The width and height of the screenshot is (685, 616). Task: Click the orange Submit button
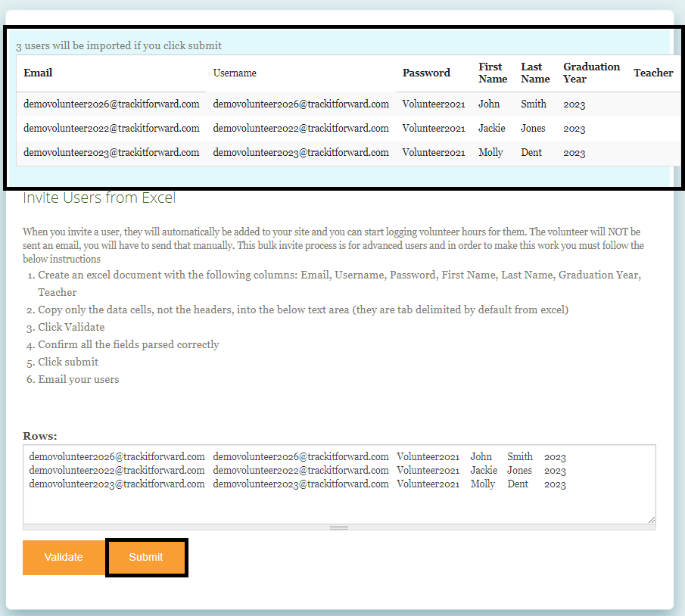(x=146, y=558)
